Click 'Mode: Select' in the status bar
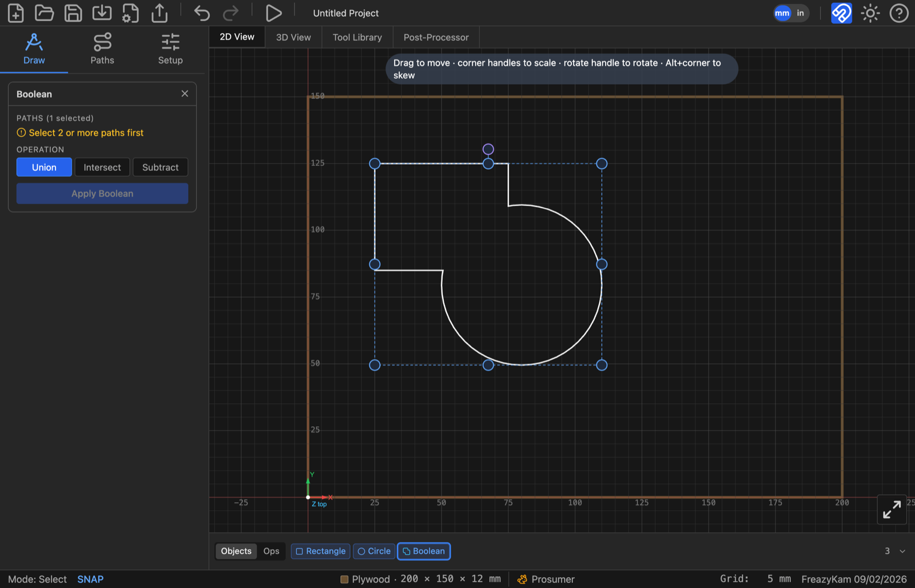Screen dimensions: 915x588 coord(37,579)
